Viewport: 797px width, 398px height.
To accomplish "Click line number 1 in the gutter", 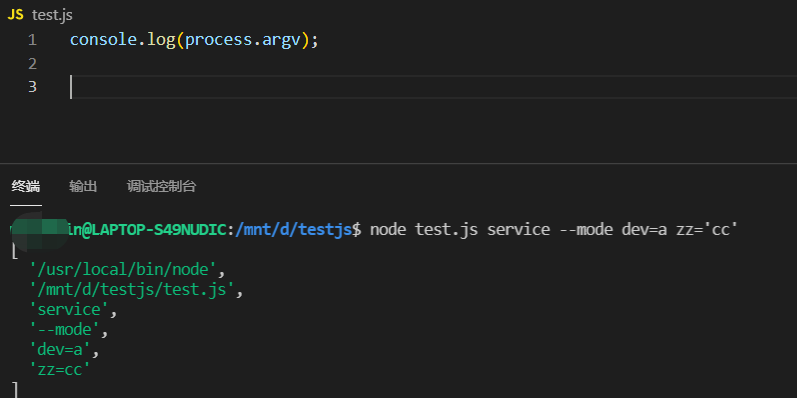I will click(33, 40).
